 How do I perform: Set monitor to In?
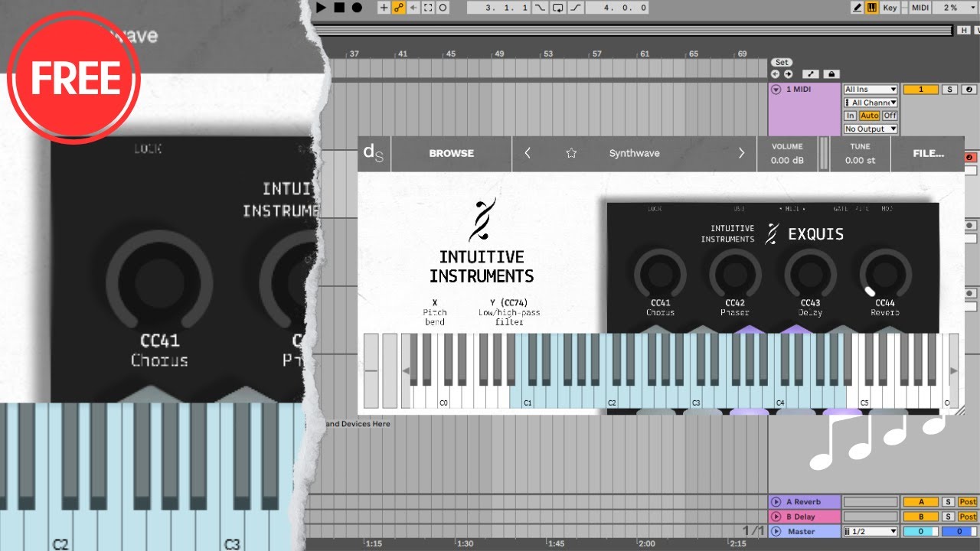(x=850, y=116)
